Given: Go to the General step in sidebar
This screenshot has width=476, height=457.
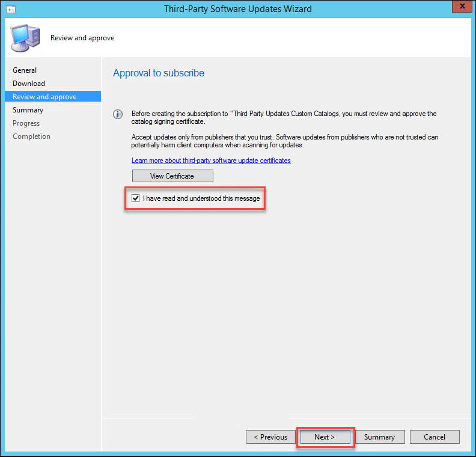Looking at the screenshot, I should (25, 70).
